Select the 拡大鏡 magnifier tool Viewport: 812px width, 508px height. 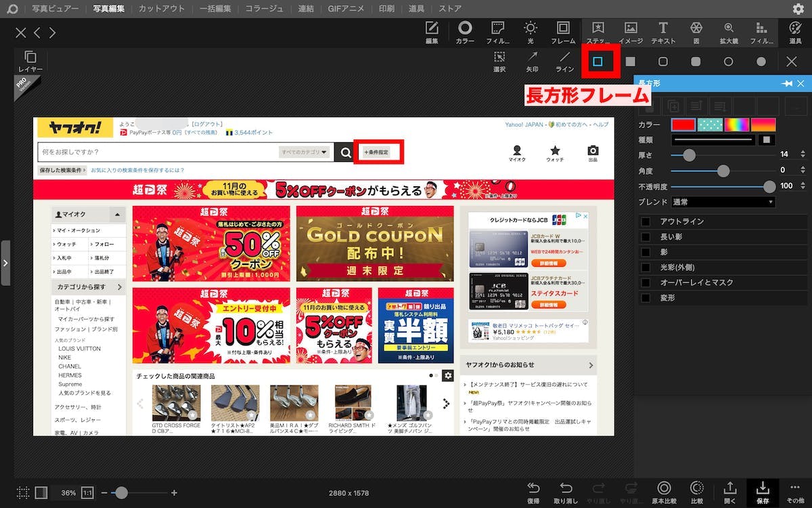729,32
